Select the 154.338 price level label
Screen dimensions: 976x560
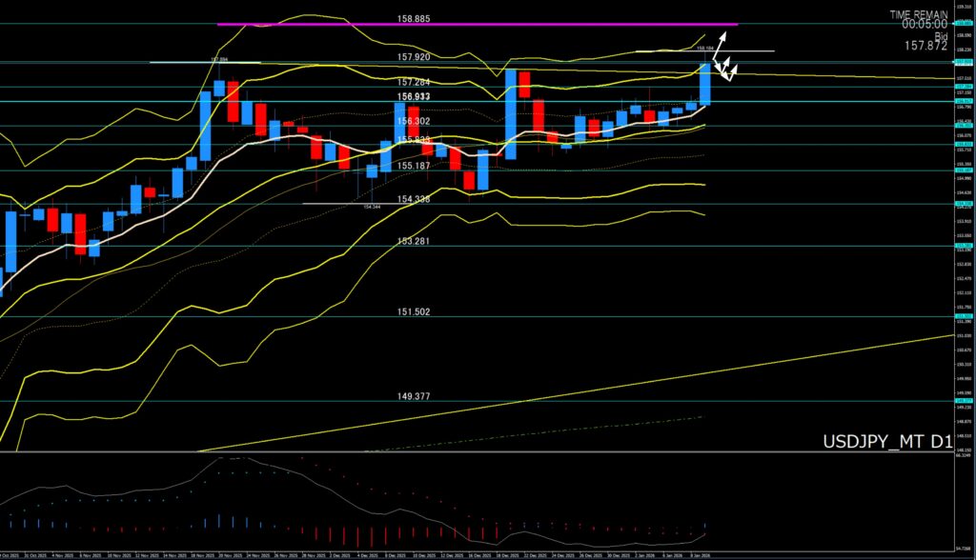tap(414, 198)
